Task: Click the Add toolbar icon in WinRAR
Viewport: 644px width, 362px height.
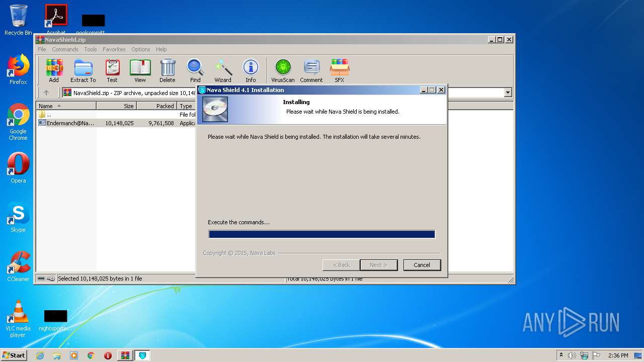Action: coord(54,70)
